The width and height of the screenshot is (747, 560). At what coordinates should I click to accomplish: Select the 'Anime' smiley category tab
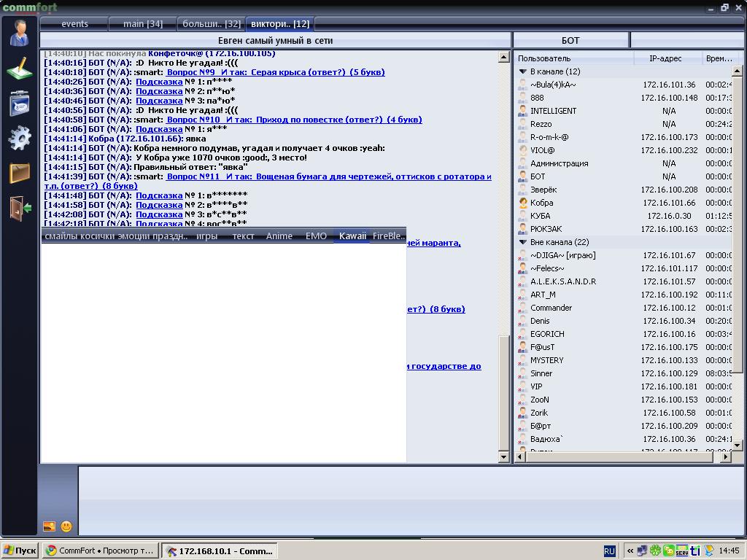279,236
